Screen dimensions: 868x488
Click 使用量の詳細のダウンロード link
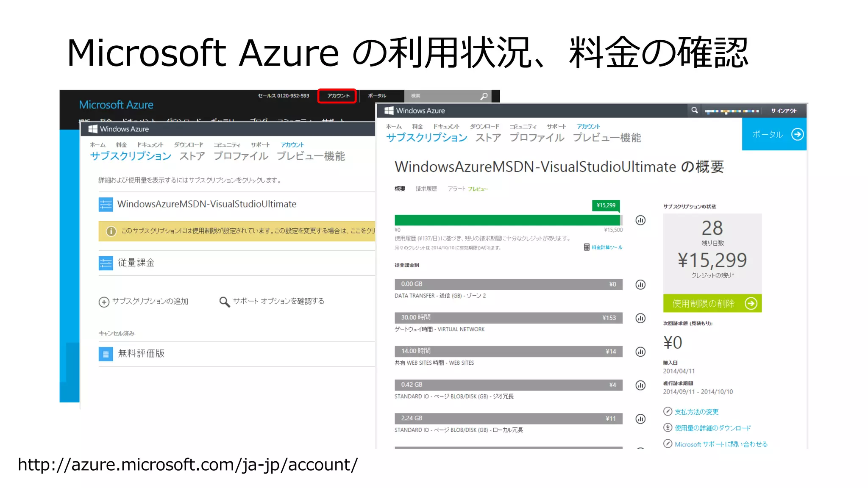click(712, 428)
